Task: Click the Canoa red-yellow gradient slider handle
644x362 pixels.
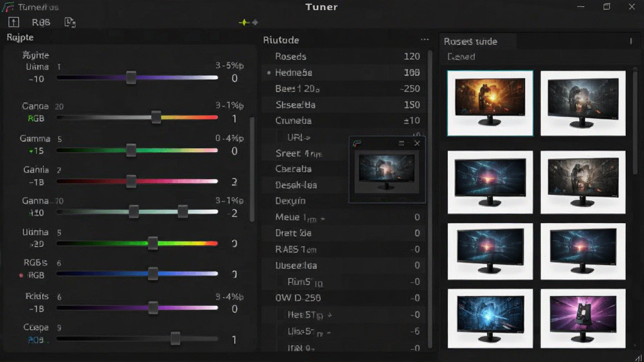Action: coord(156,118)
